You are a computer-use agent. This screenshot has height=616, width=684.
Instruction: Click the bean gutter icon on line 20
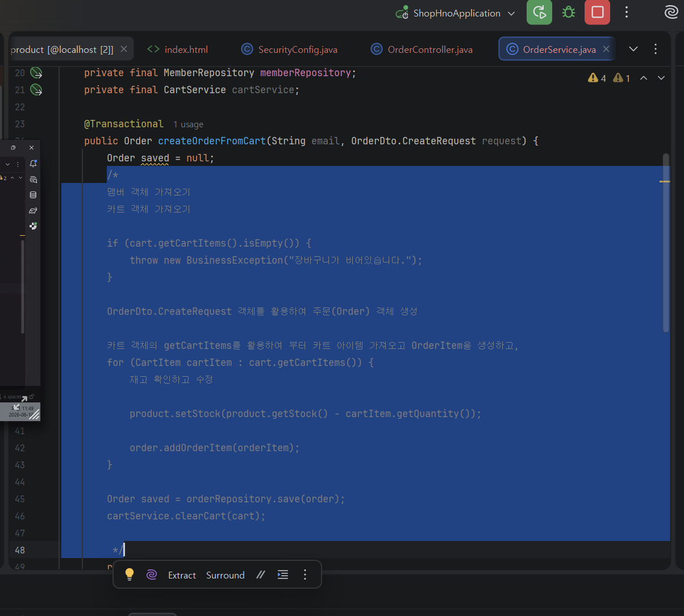(x=36, y=73)
